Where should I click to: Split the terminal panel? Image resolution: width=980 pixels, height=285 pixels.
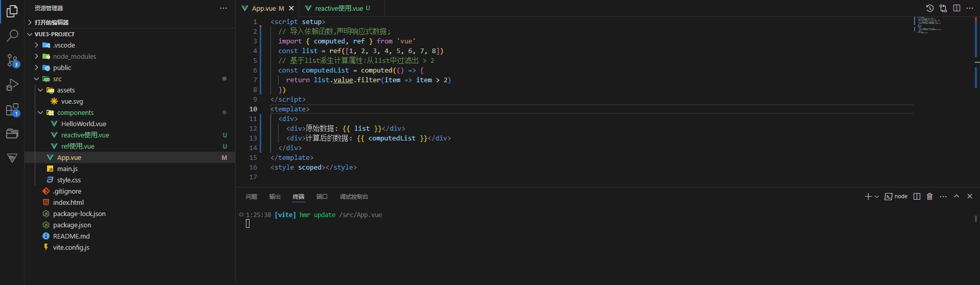pyautogui.click(x=917, y=197)
